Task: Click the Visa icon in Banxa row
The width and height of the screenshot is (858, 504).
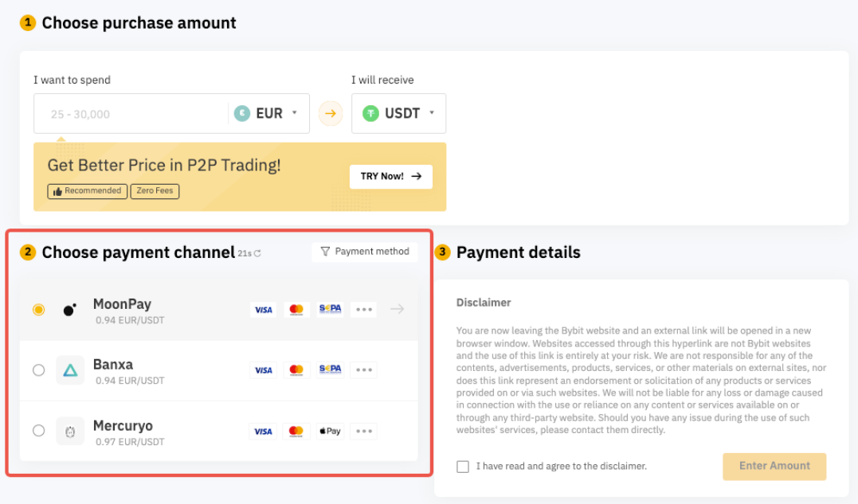Action: click(x=263, y=370)
